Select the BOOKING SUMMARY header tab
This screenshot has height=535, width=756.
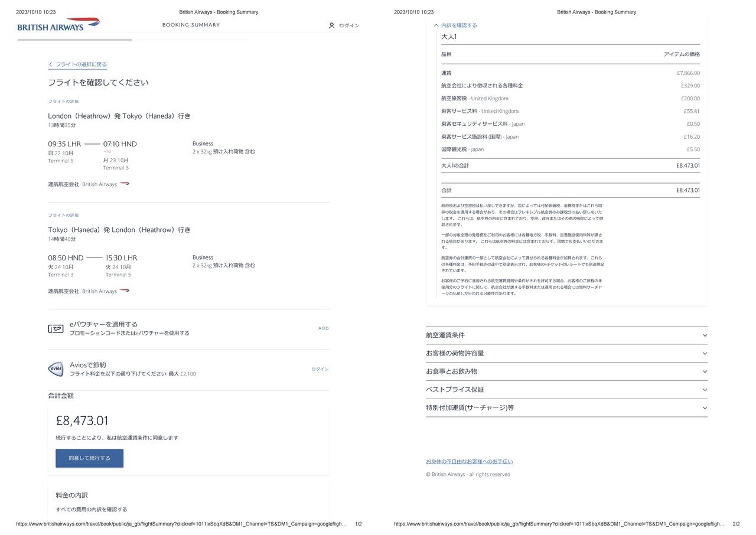click(191, 25)
